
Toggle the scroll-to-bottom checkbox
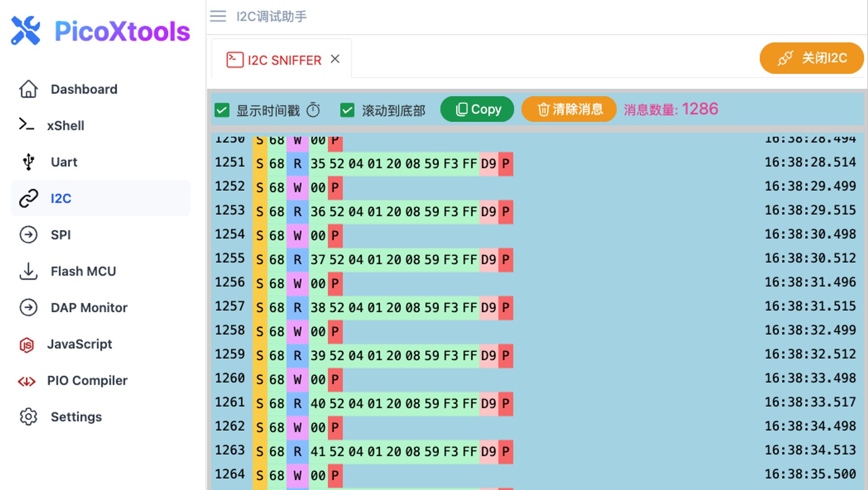pos(347,110)
